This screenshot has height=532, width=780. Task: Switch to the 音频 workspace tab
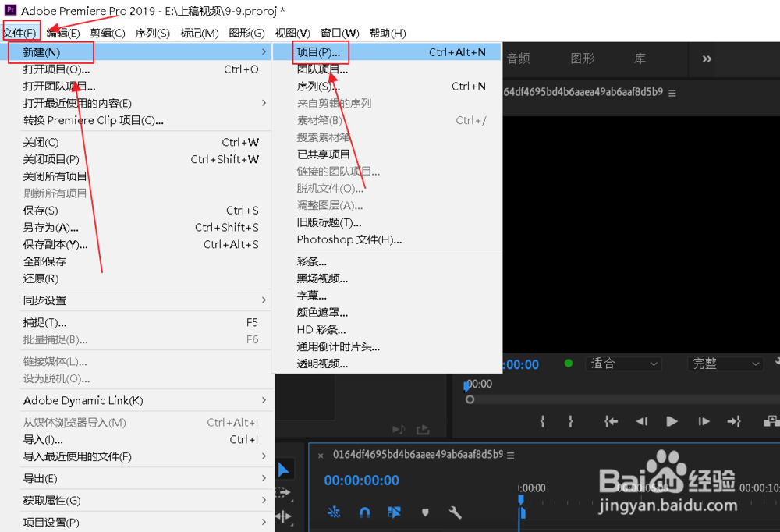click(519, 59)
